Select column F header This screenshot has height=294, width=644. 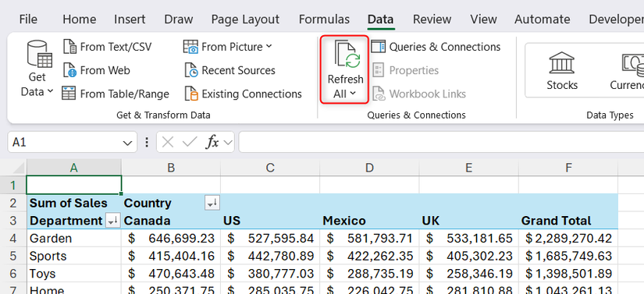(x=568, y=168)
